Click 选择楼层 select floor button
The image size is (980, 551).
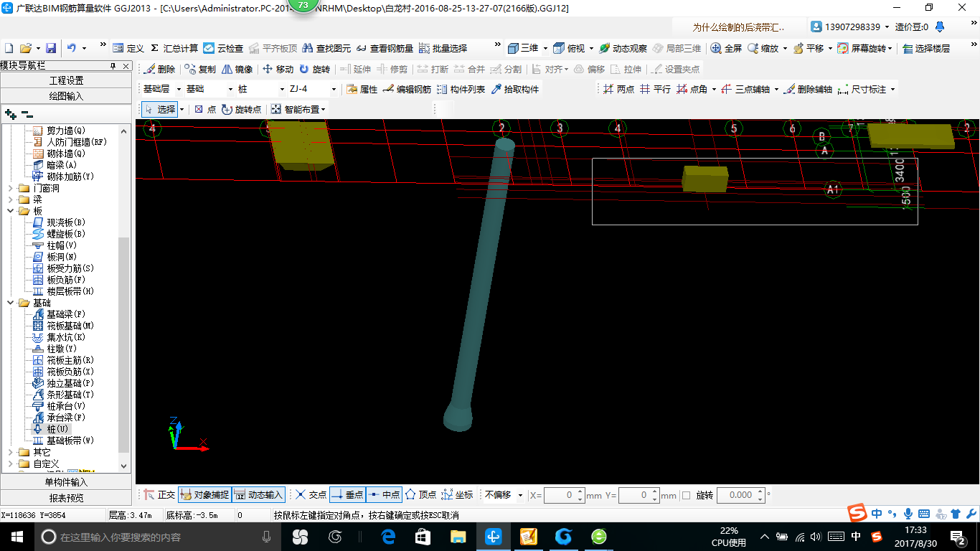[926, 48]
